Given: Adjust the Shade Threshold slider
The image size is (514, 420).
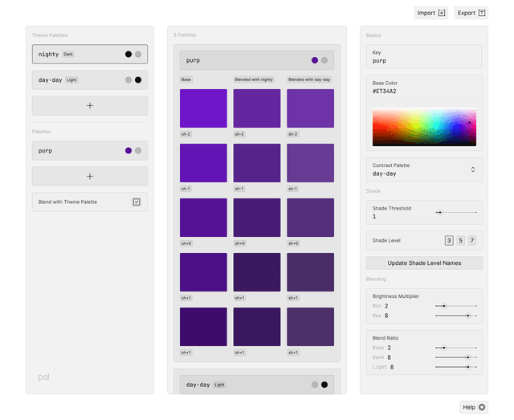Looking at the screenshot, I should coord(455,213).
